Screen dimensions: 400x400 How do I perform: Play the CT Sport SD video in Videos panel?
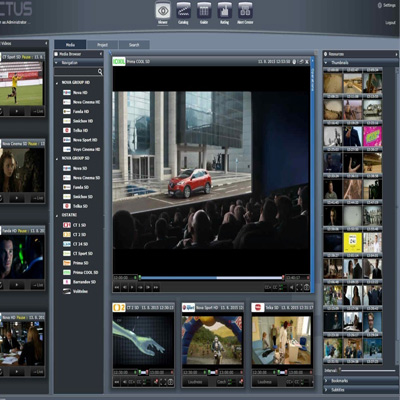click(x=17, y=111)
